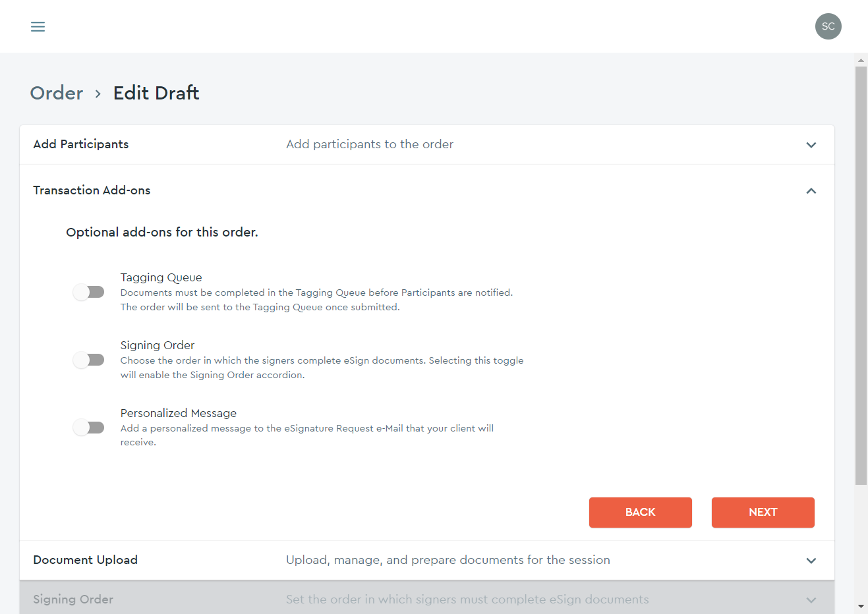This screenshot has height=614, width=868.
Task: Select the Transaction Add-ons accordion header
Action: 427,190
